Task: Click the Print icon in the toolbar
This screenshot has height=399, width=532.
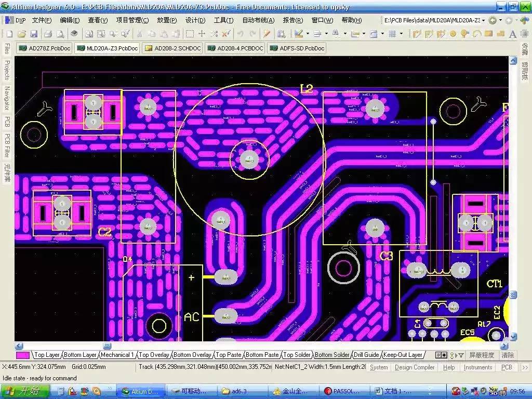Action: [x=48, y=34]
